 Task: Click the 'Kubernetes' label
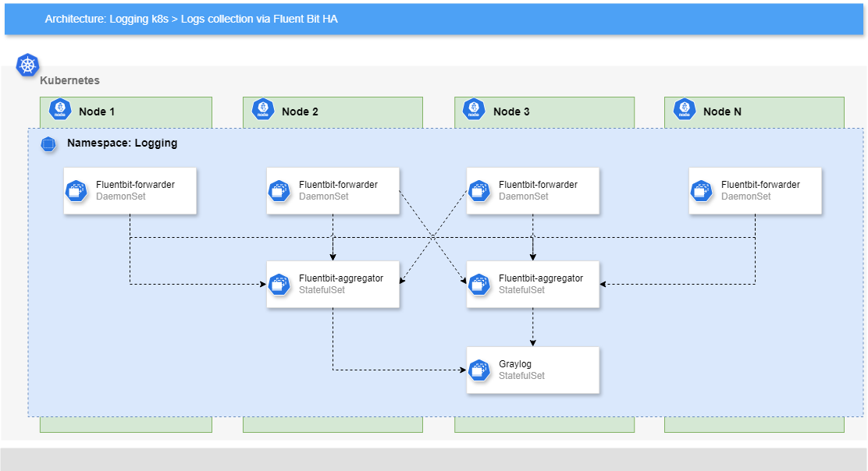point(69,80)
